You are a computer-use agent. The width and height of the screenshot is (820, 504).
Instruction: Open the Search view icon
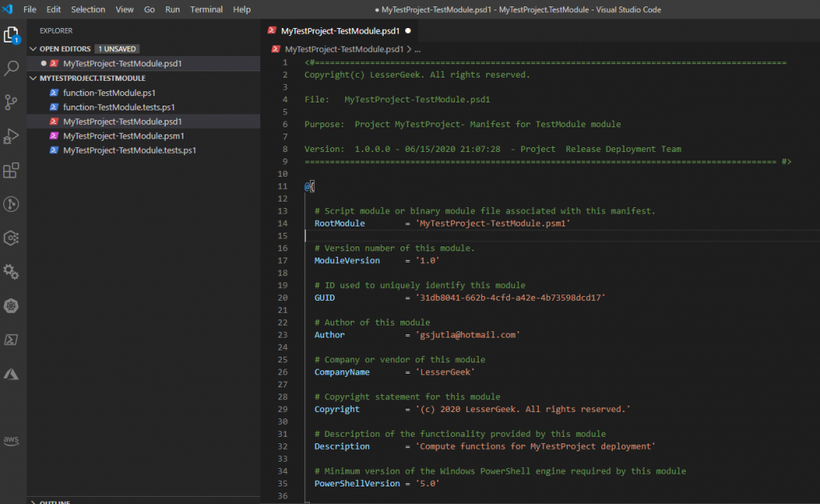(12, 69)
